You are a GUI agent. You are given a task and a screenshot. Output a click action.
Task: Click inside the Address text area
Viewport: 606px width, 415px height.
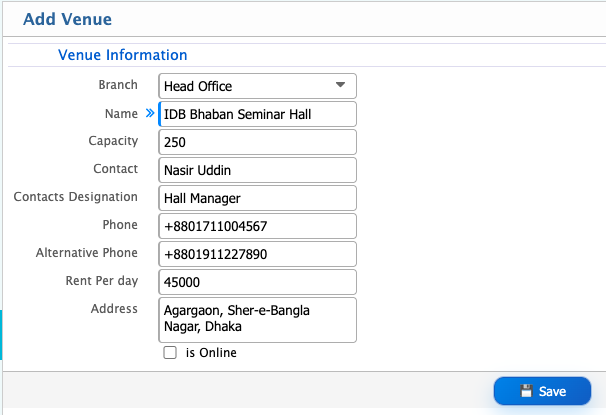257,319
